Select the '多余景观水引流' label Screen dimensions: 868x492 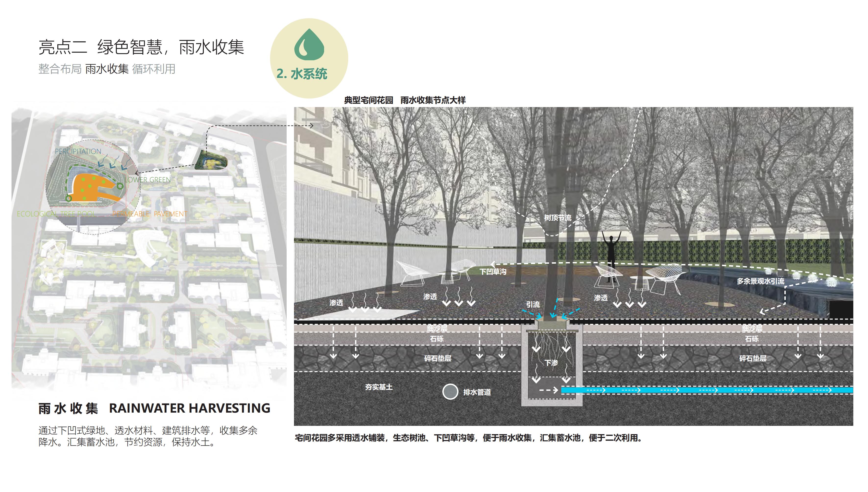click(760, 281)
